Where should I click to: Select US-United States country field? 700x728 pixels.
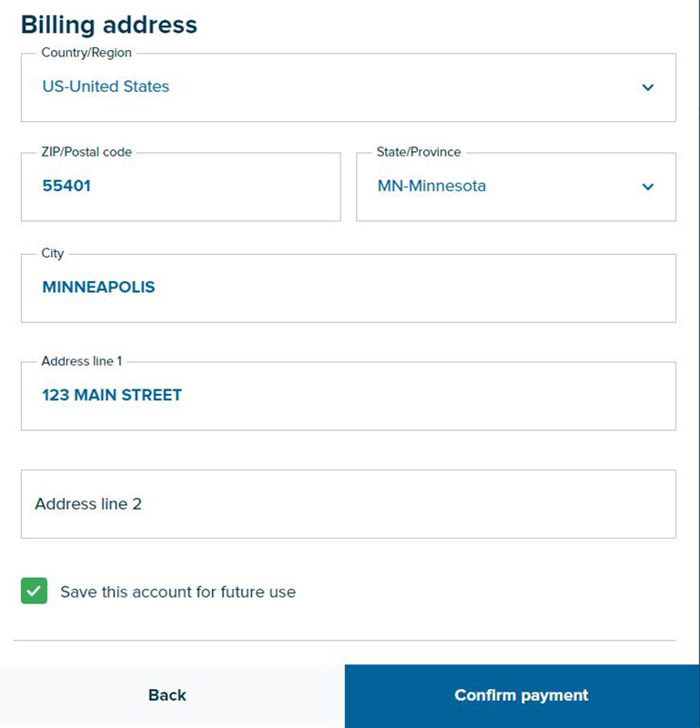click(x=273, y=86)
